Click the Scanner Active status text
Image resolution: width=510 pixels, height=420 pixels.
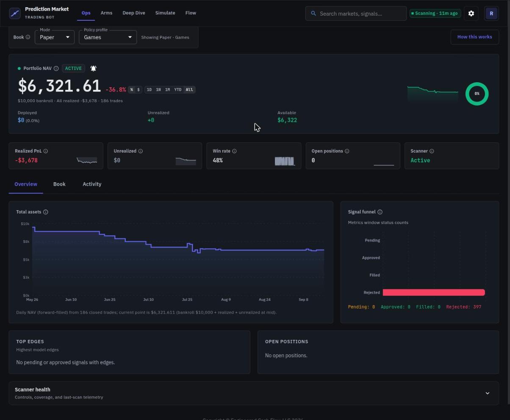click(420, 160)
